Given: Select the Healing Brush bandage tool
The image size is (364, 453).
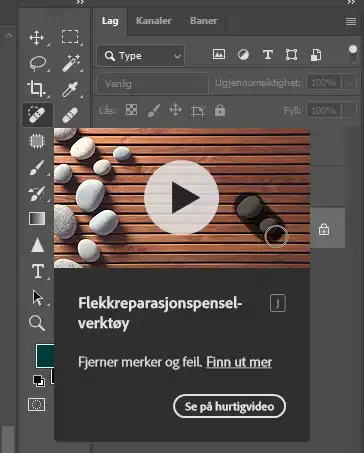Looking at the screenshot, I should tap(70, 115).
